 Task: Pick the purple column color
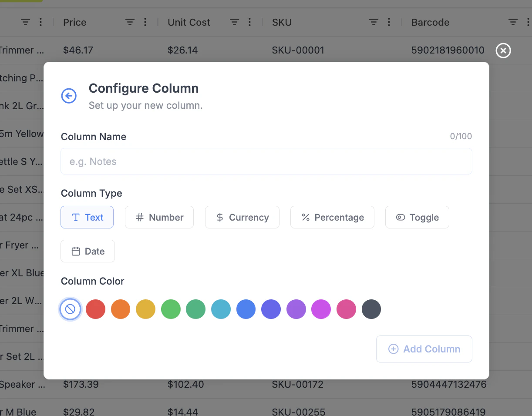pos(296,309)
